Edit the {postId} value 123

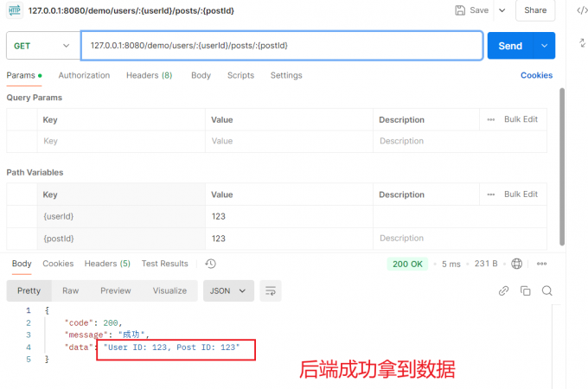(x=289, y=239)
